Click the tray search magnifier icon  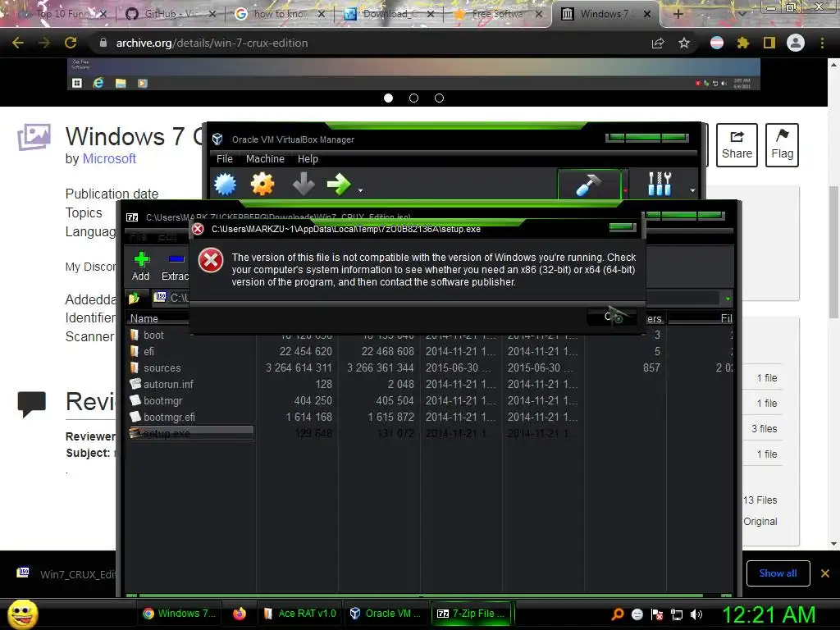[618, 614]
